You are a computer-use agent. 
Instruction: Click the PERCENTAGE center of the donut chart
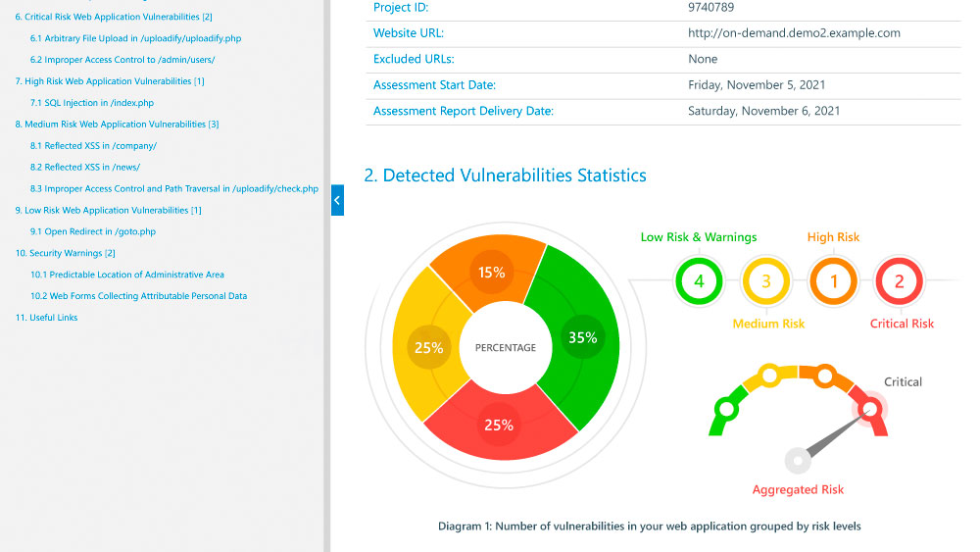[x=506, y=347]
